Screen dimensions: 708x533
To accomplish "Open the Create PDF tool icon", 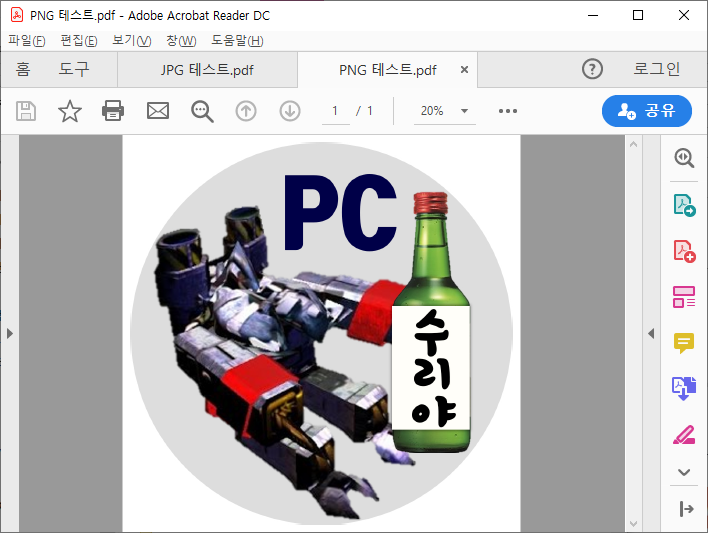I will pyautogui.click(x=684, y=251).
